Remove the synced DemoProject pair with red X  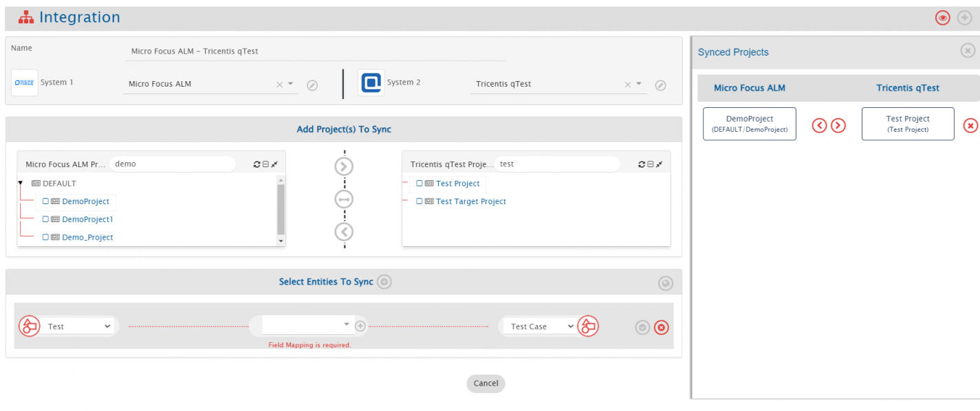[x=970, y=125]
